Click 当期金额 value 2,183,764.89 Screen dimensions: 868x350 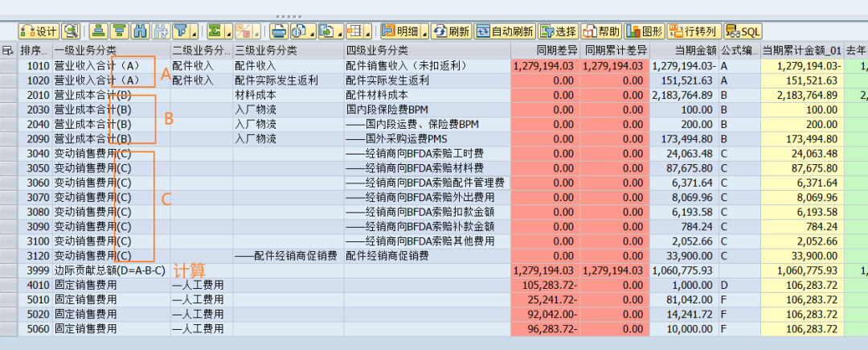(x=684, y=95)
